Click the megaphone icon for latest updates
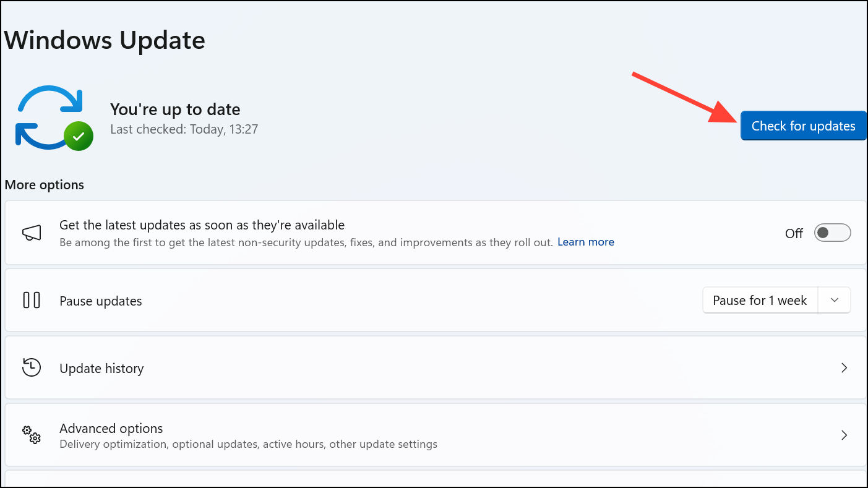This screenshot has width=868, height=488. tap(31, 233)
